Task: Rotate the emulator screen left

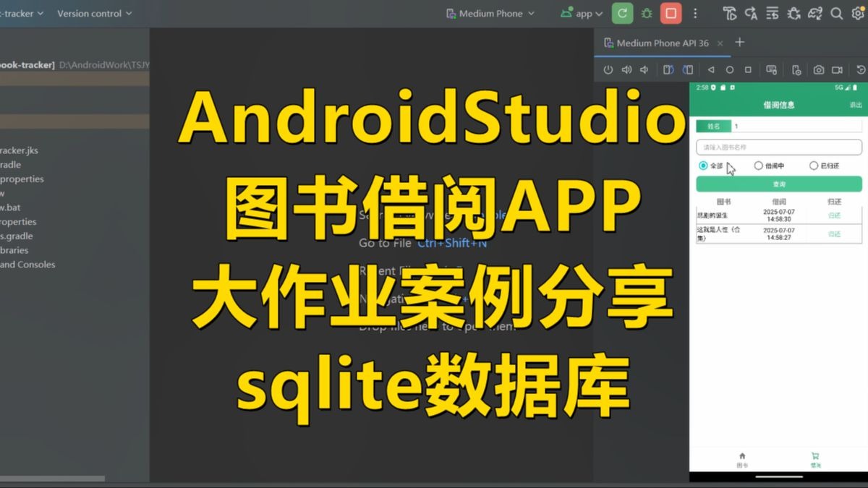Action: coord(667,69)
